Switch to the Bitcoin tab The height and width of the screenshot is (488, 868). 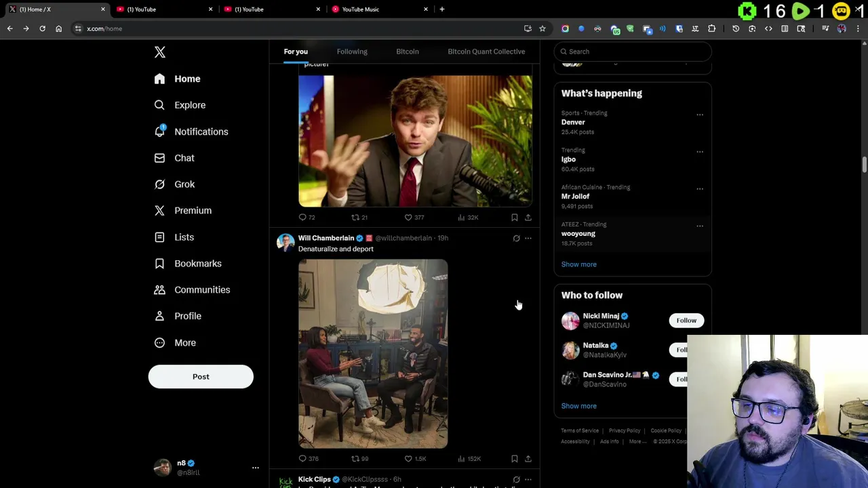pyautogui.click(x=408, y=52)
